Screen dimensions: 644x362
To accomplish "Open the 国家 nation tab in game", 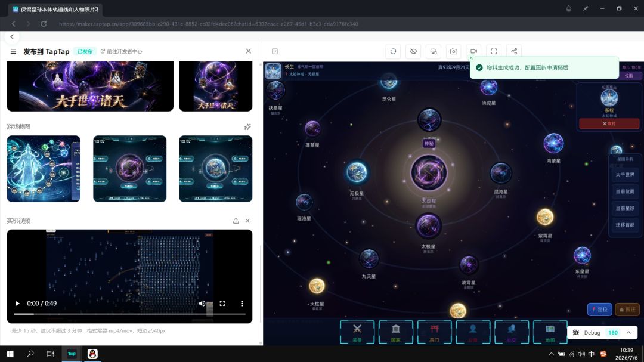I will pyautogui.click(x=396, y=332).
